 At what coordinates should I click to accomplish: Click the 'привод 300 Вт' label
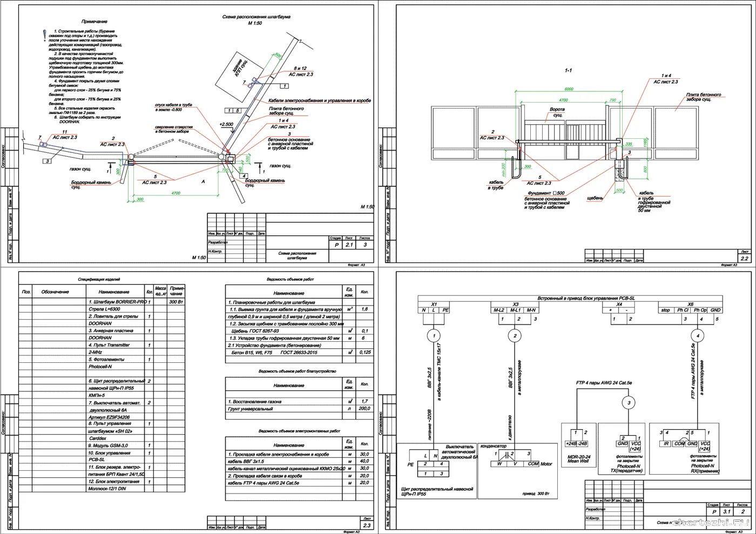[x=535, y=494]
